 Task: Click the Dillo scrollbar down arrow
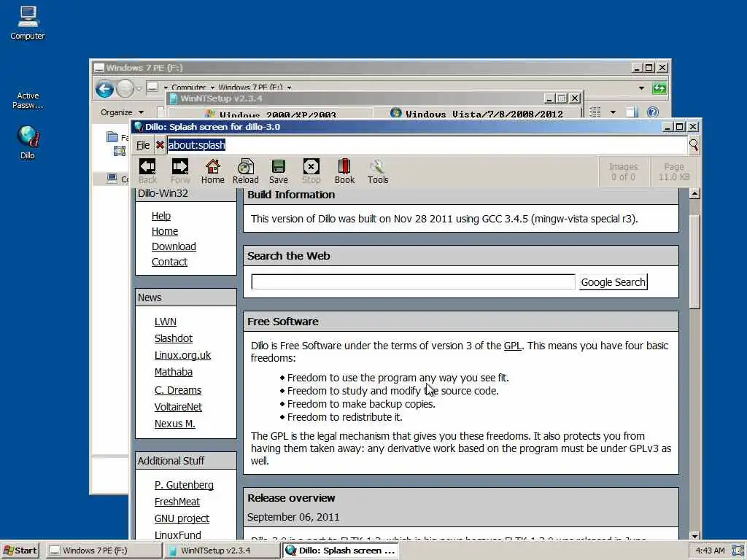(x=694, y=536)
